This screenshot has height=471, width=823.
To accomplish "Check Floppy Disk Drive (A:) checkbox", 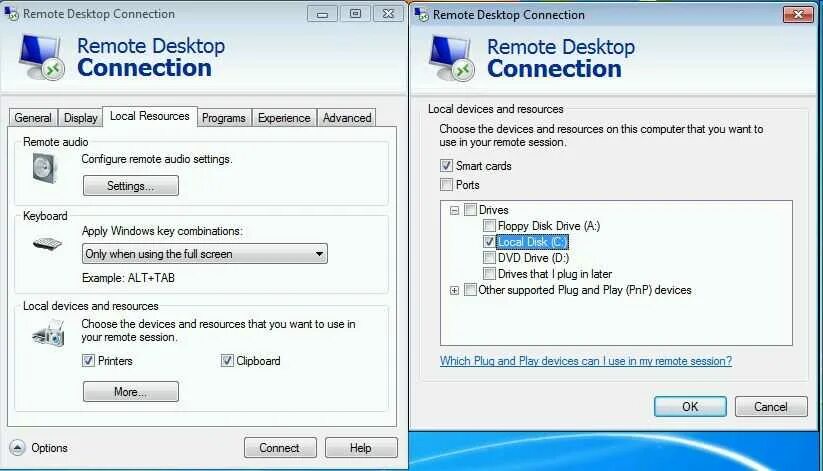I will coord(489,226).
